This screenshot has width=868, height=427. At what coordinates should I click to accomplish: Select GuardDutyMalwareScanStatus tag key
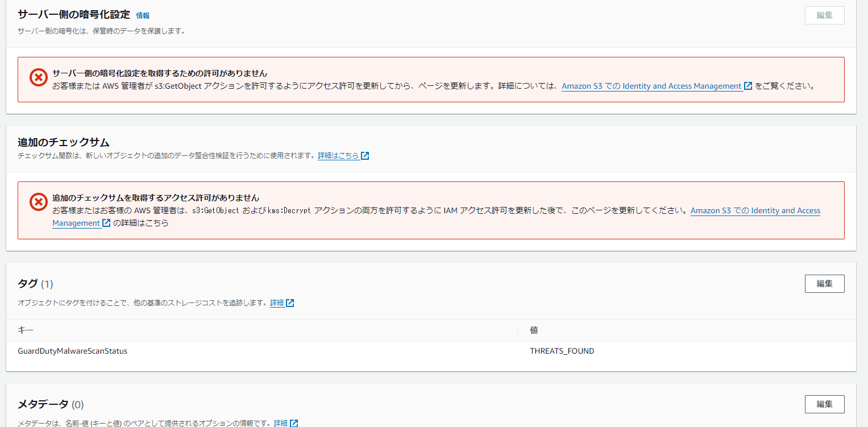pyautogui.click(x=73, y=351)
